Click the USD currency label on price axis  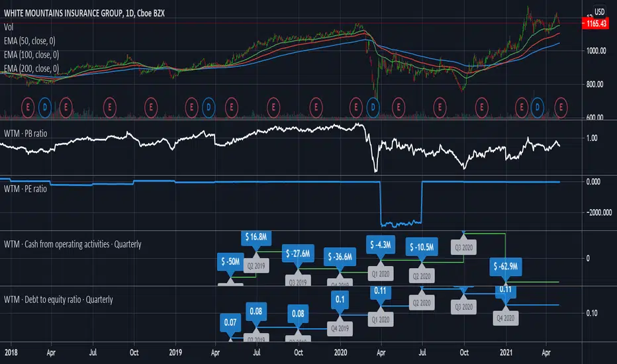599,12
